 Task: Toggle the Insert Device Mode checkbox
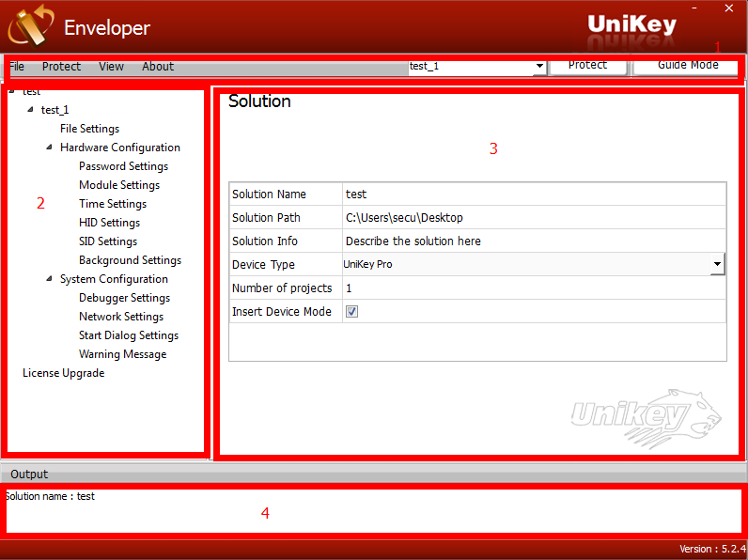pos(351,312)
